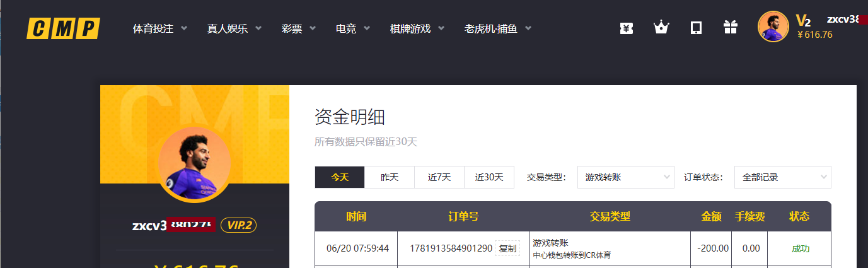Expand chevron next to 棋牌游戏
The image size is (868, 268).
click(441, 28)
